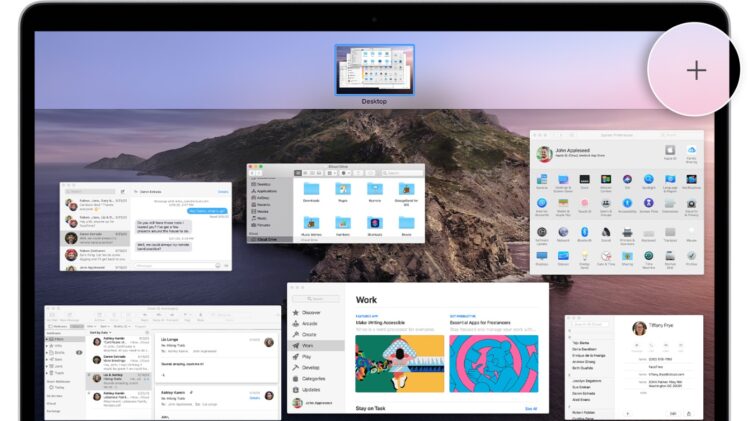Open the Downloads folder in Finder

tap(312, 190)
